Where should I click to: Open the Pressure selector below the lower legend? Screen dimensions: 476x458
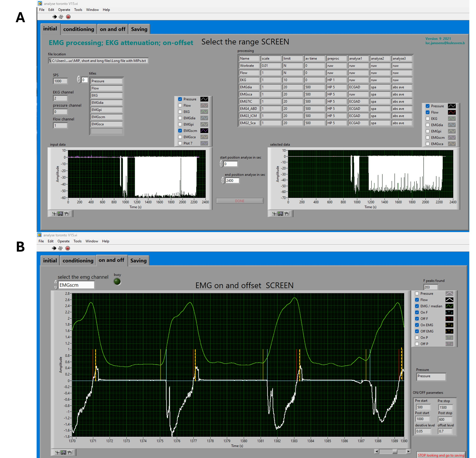(431, 376)
